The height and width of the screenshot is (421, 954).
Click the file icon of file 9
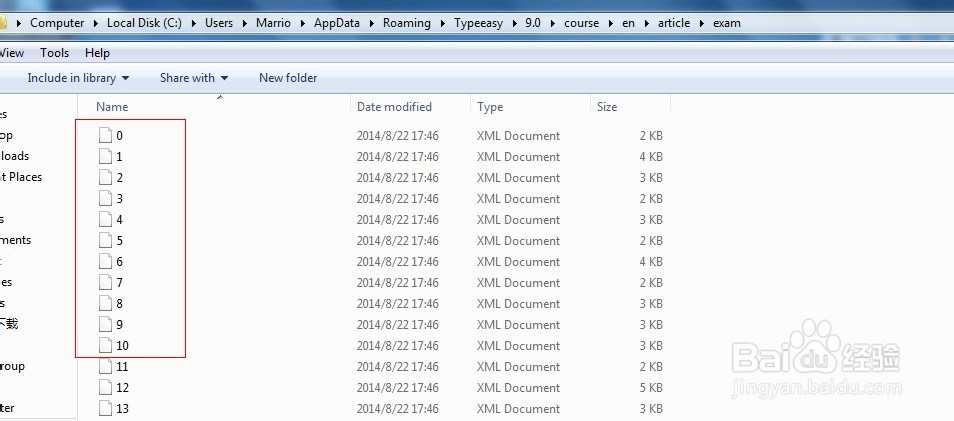[105, 324]
